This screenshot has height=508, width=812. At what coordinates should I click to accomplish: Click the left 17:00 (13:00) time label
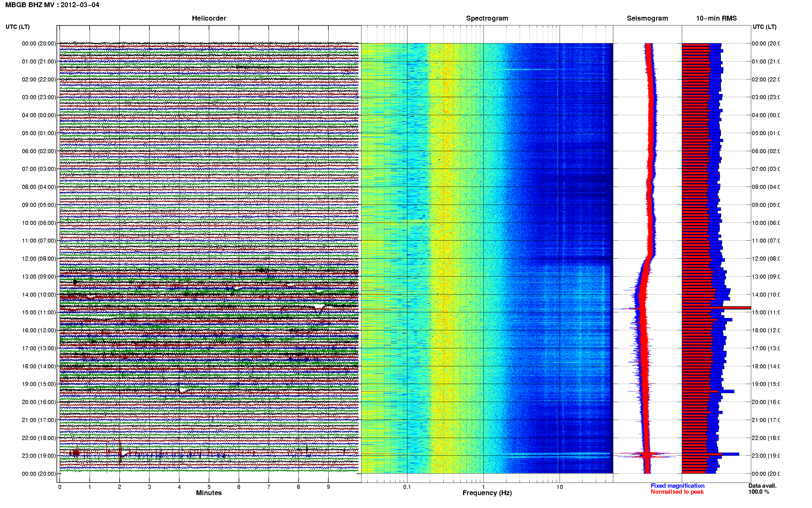coord(39,348)
